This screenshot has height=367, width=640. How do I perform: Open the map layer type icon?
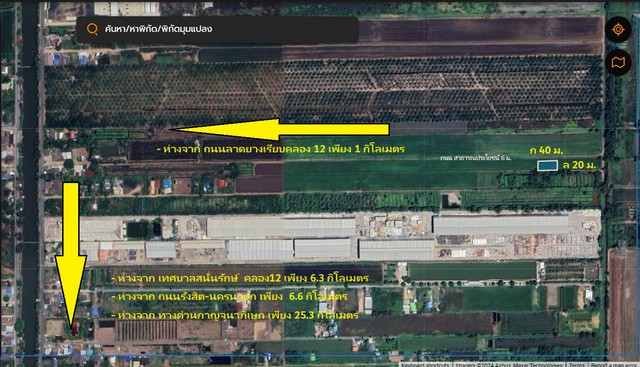click(618, 62)
